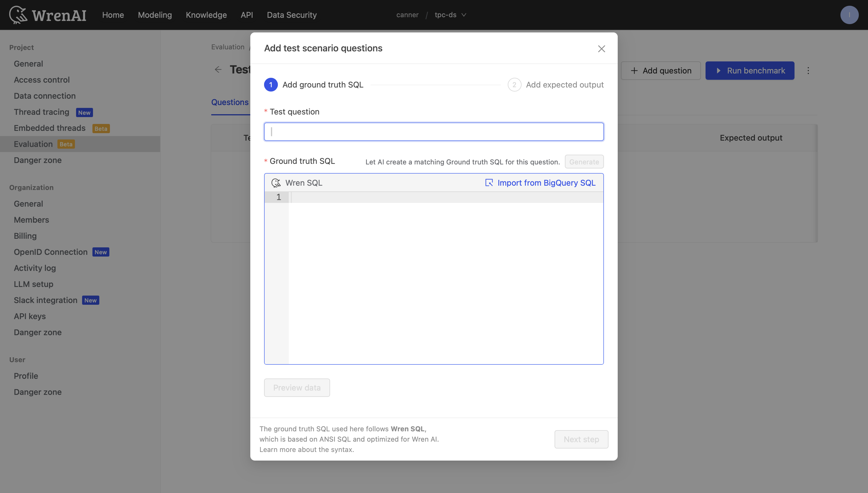Screen dimensions: 868x493
Task: Expand the tpc-ds project dropdown
Action: point(450,15)
